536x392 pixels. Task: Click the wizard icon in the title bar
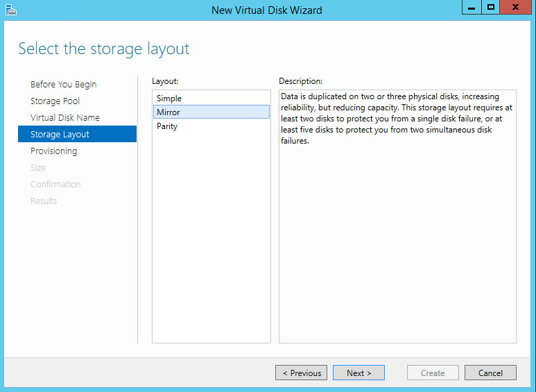coord(10,10)
